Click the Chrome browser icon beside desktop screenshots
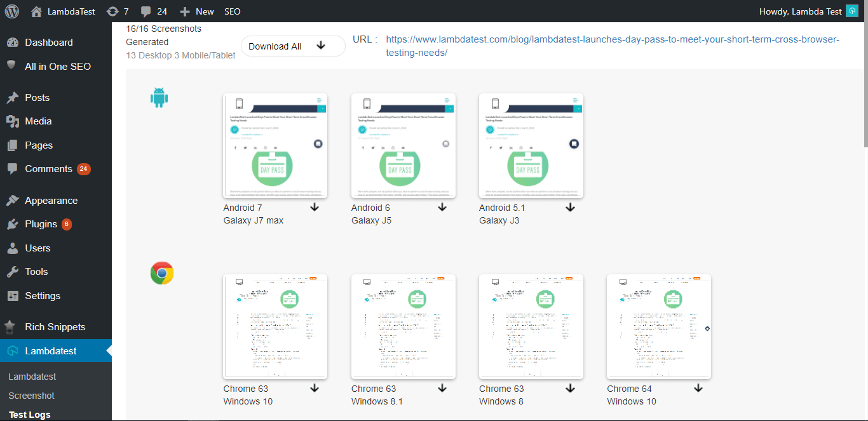Viewport: 868px width, 421px height. pos(161,273)
